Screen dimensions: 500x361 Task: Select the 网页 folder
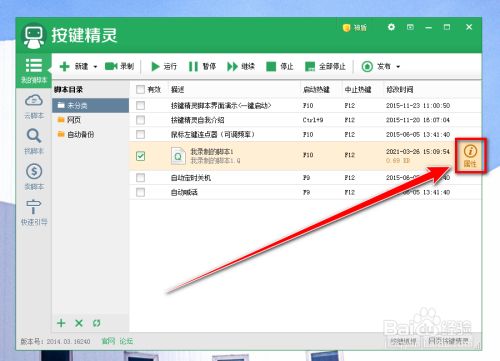coord(90,120)
